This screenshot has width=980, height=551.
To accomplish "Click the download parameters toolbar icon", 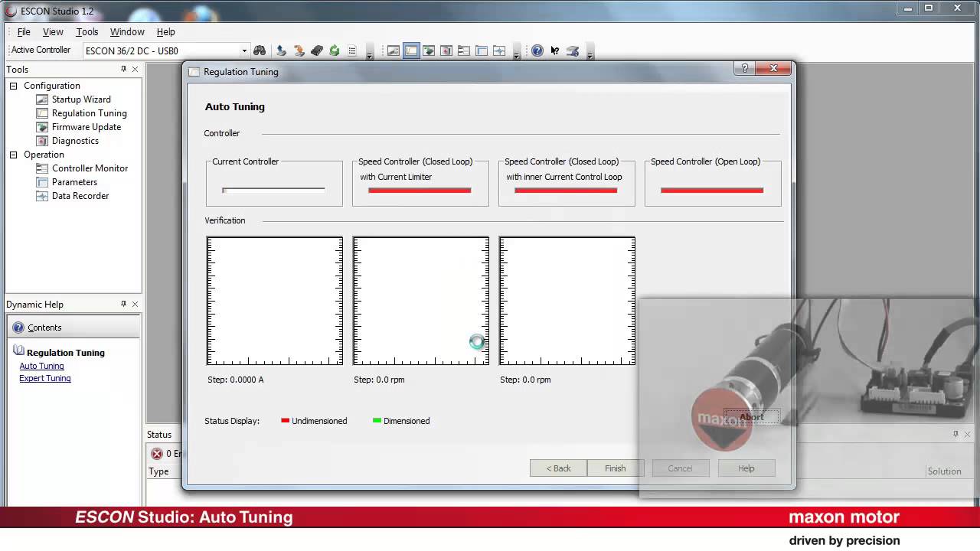I will (299, 51).
